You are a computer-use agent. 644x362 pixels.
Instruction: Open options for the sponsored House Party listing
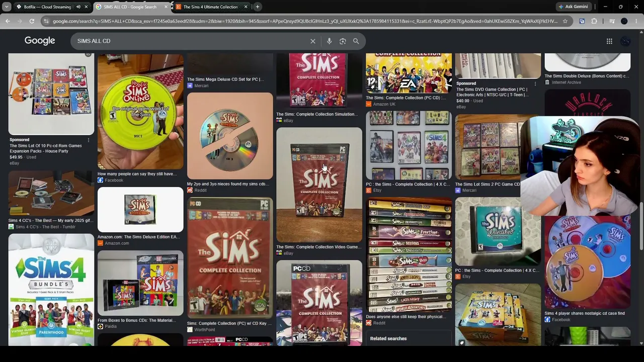[x=88, y=140]
